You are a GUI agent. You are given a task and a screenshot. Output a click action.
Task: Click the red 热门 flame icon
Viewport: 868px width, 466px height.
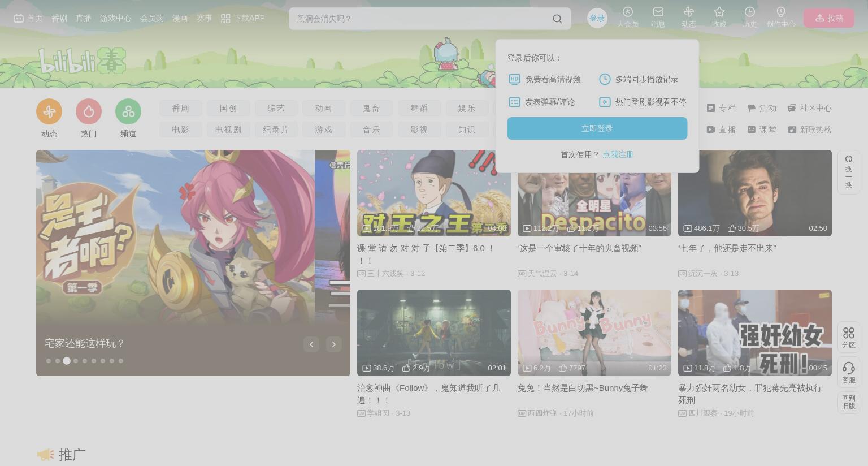89,111
